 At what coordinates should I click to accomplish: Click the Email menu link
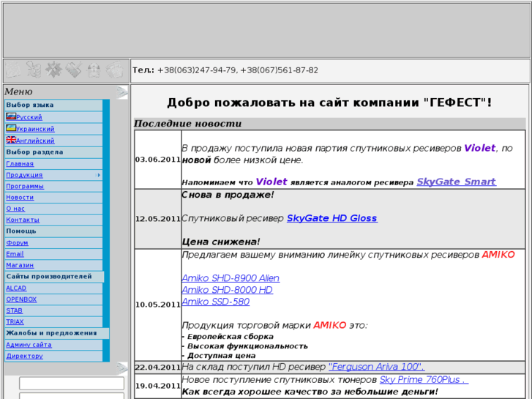15,254
